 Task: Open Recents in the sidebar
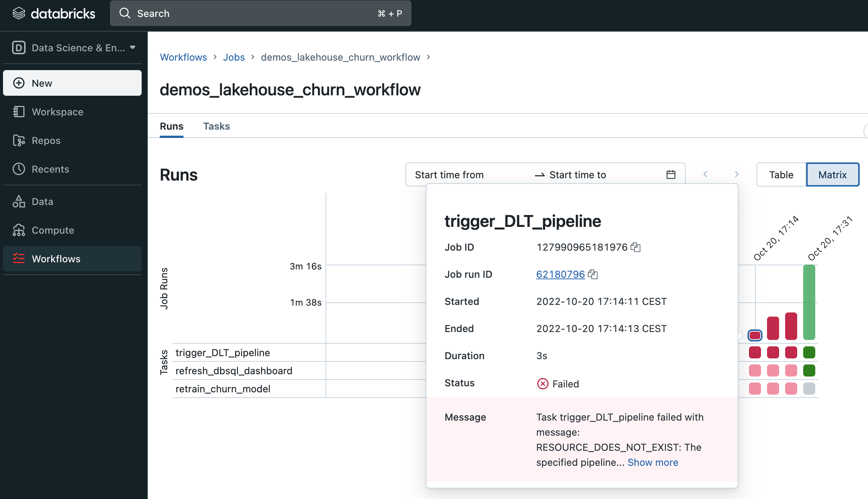point(50,169)
